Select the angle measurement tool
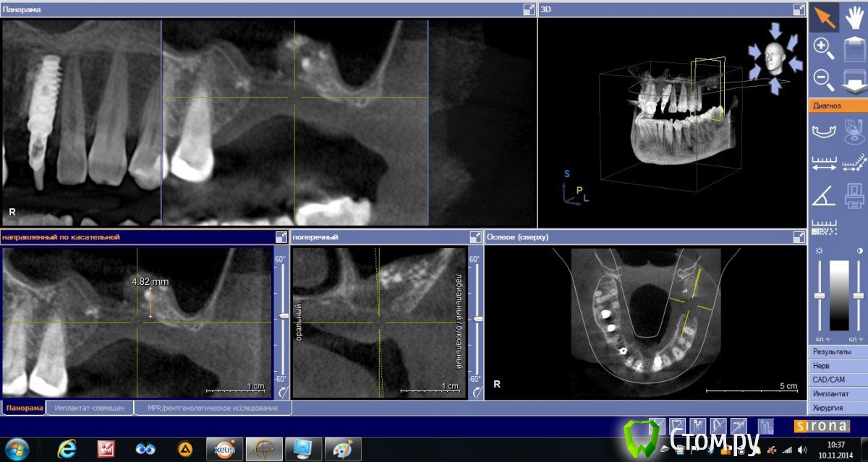Image resolution: width=868 pixels, height=462 pixels. tap(823, 195)
